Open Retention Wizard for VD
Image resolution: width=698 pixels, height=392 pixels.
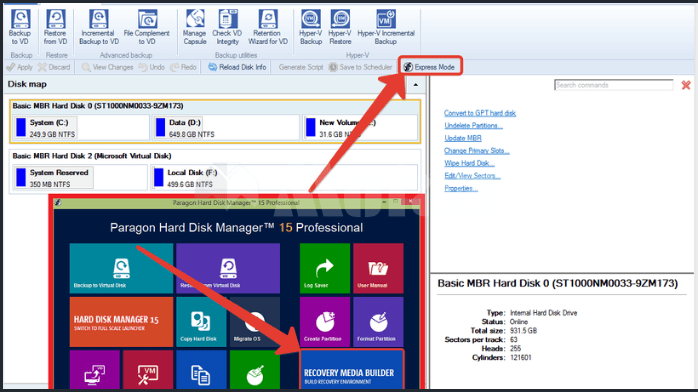[268, 28]
